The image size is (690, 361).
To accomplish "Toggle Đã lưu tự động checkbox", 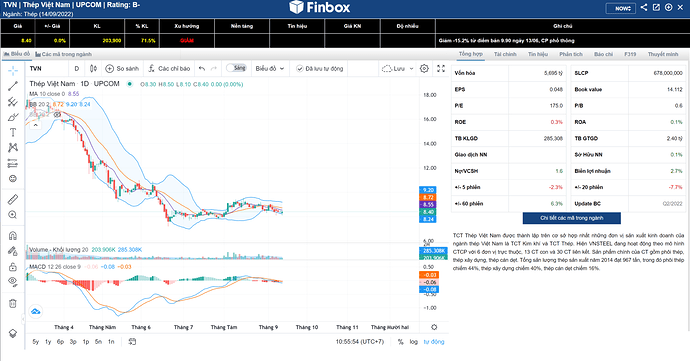I will coord(319,69).
